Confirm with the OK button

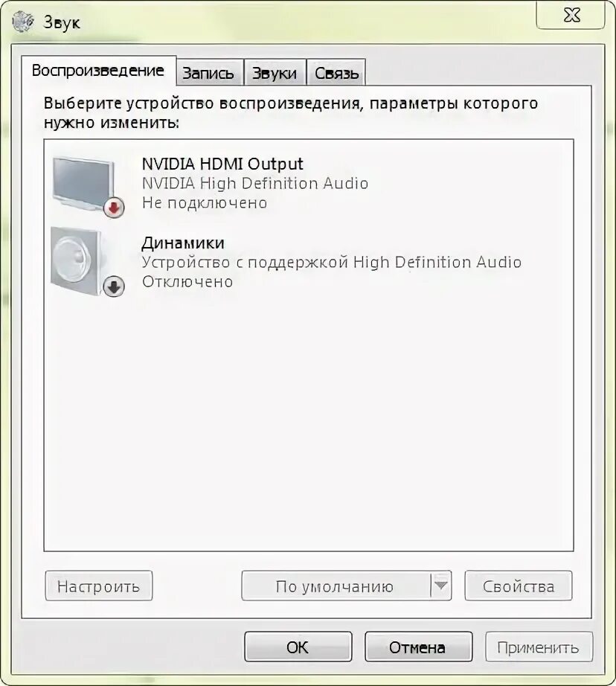(298, 647)
